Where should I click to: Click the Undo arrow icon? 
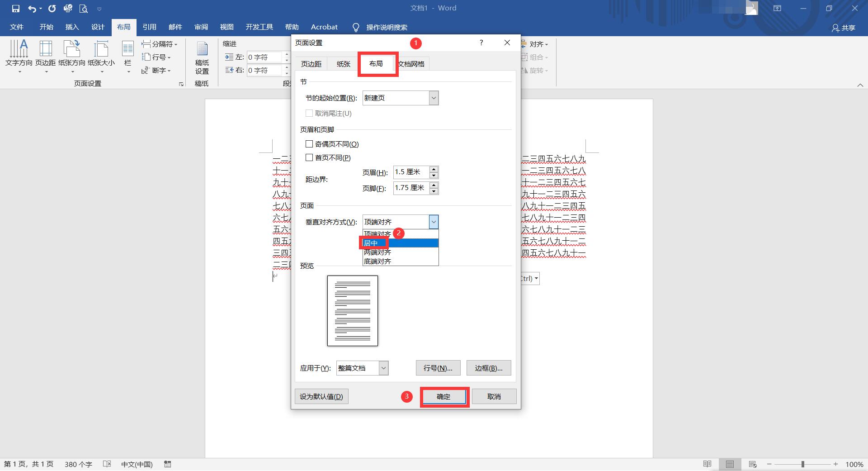(x=32, y=9)
